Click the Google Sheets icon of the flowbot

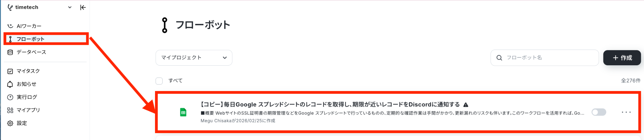click(x=183, y=112)
